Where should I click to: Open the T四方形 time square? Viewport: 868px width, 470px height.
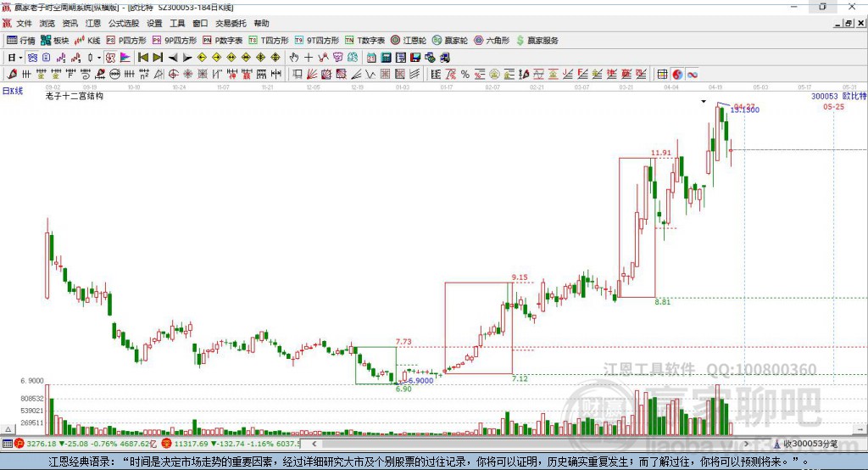tap(269, 41)
